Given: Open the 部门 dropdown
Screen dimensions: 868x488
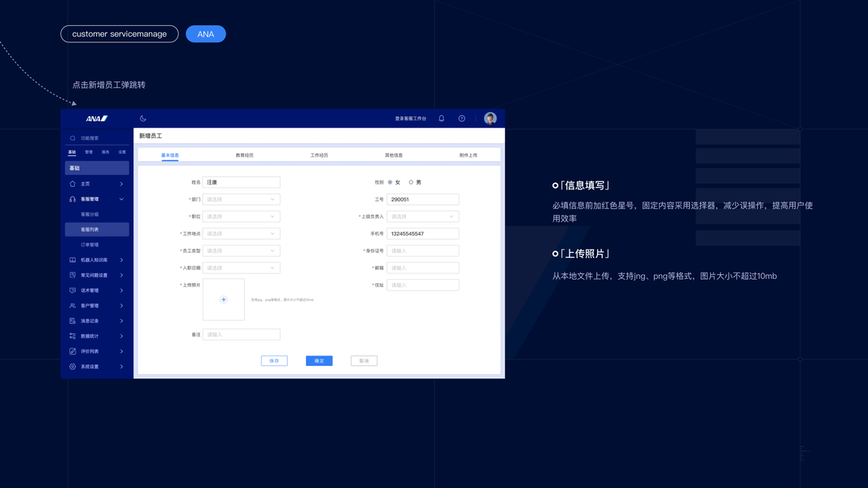Looking at the screenshot, I should pyautogui.click(x=242, y=199).
